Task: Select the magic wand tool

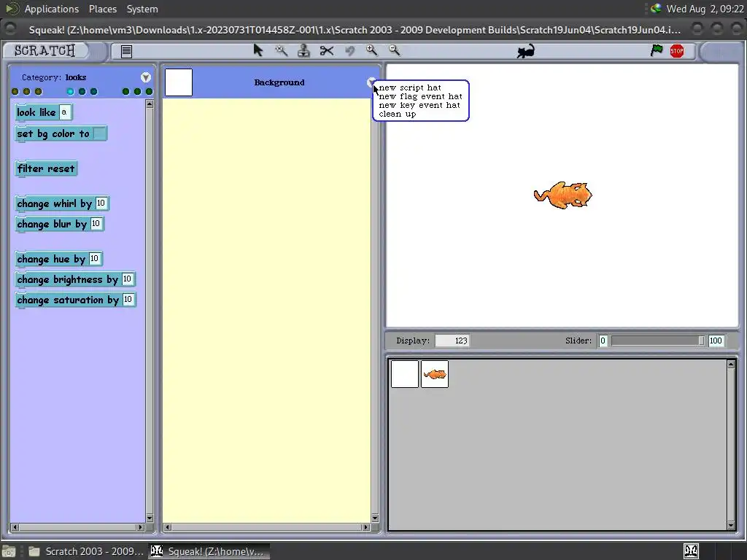Action: [281, 50]
